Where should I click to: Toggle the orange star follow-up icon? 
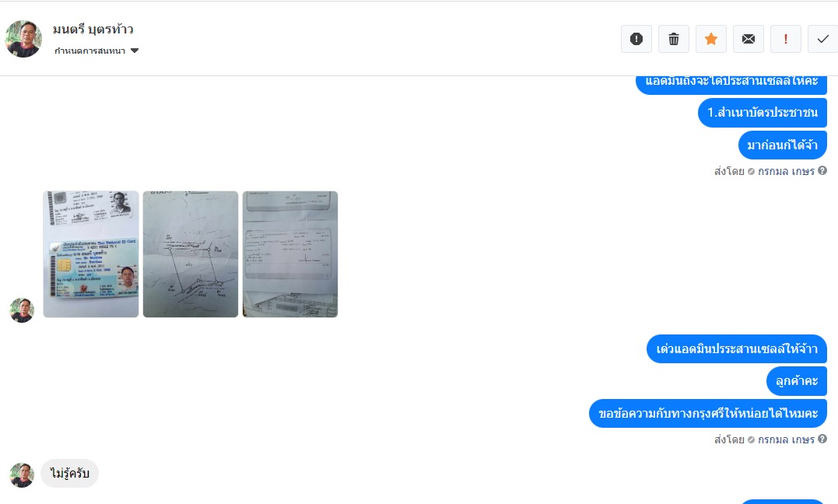pos(711,39)
